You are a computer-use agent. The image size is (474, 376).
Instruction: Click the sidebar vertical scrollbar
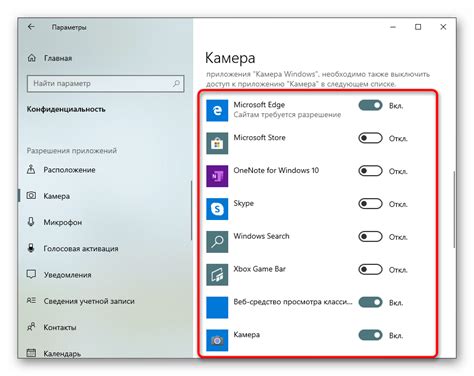click(191, 210)
